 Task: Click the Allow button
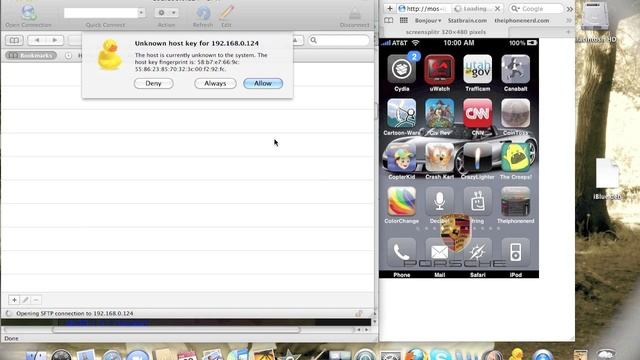point(263,83)
